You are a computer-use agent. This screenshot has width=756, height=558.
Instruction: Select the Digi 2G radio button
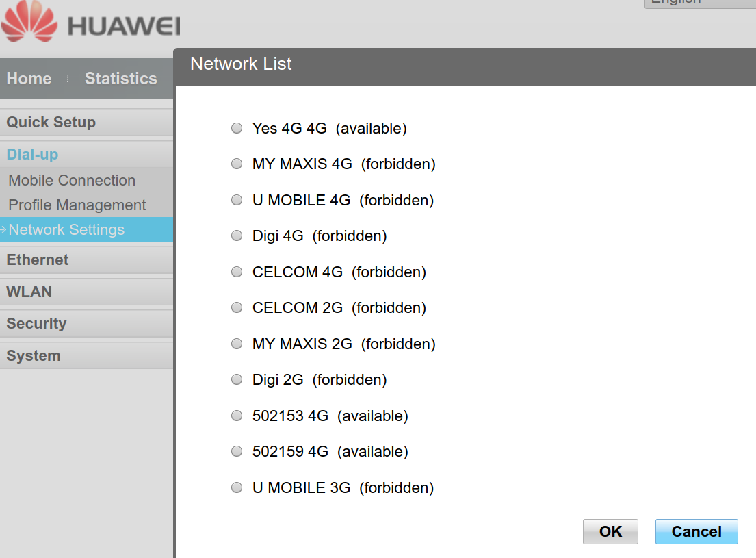point(237,379)
